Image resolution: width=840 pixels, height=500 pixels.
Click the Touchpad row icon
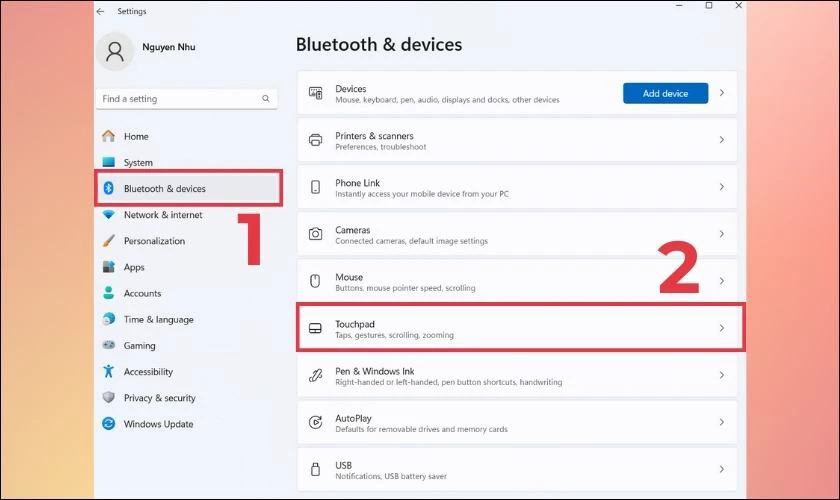(x=316, y=328)
